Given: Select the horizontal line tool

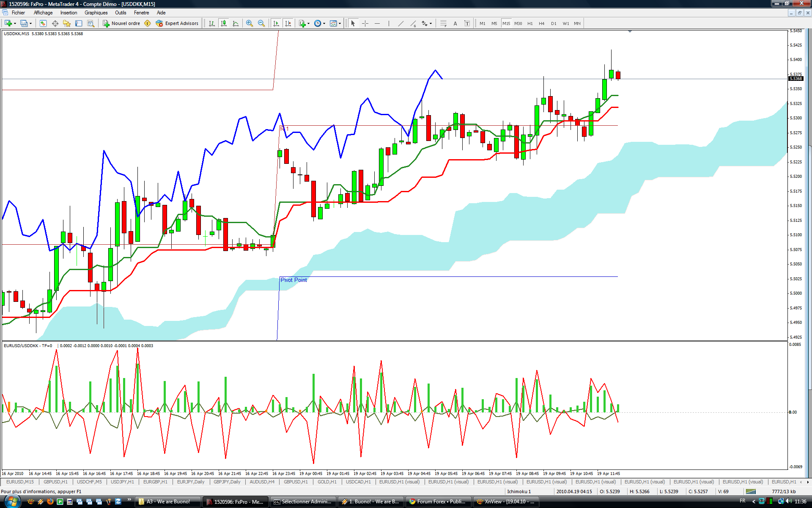Looking at the screenshot, I should point(377,24).
